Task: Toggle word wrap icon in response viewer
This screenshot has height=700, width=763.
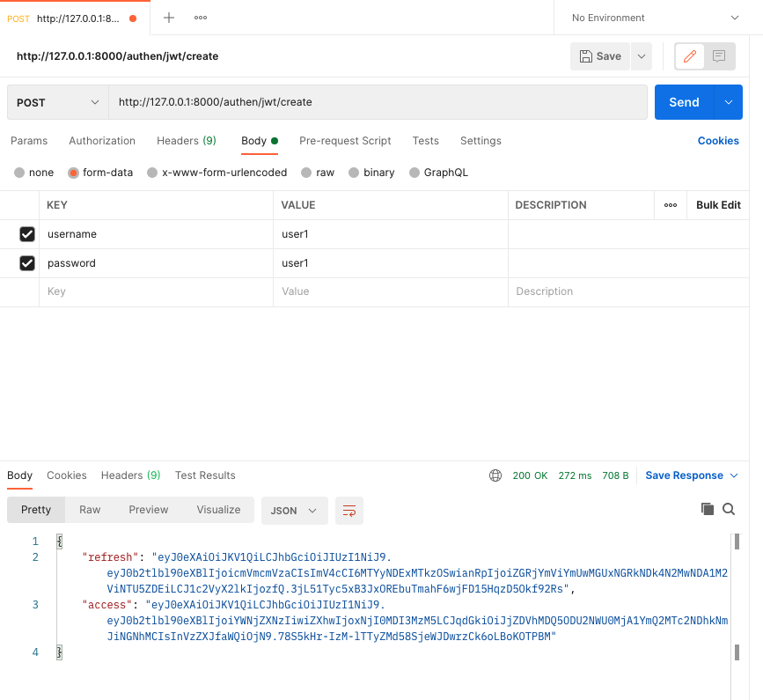Action: tap(349, 511)
